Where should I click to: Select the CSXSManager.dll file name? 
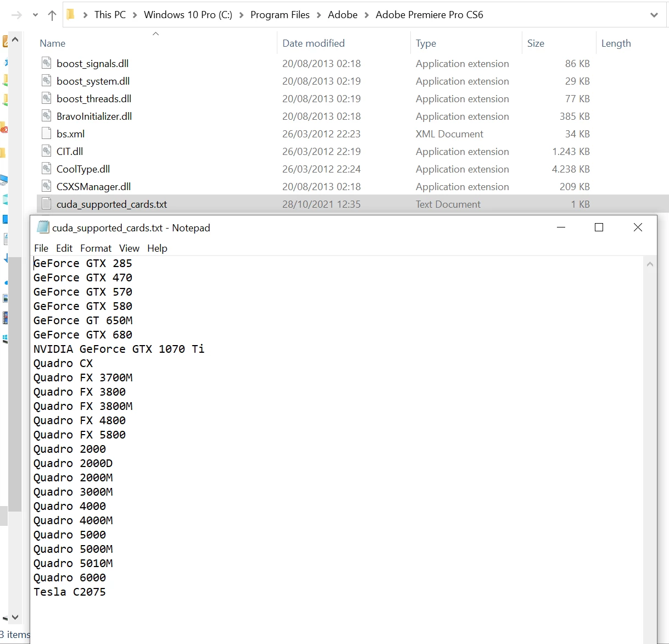(93, 187)
